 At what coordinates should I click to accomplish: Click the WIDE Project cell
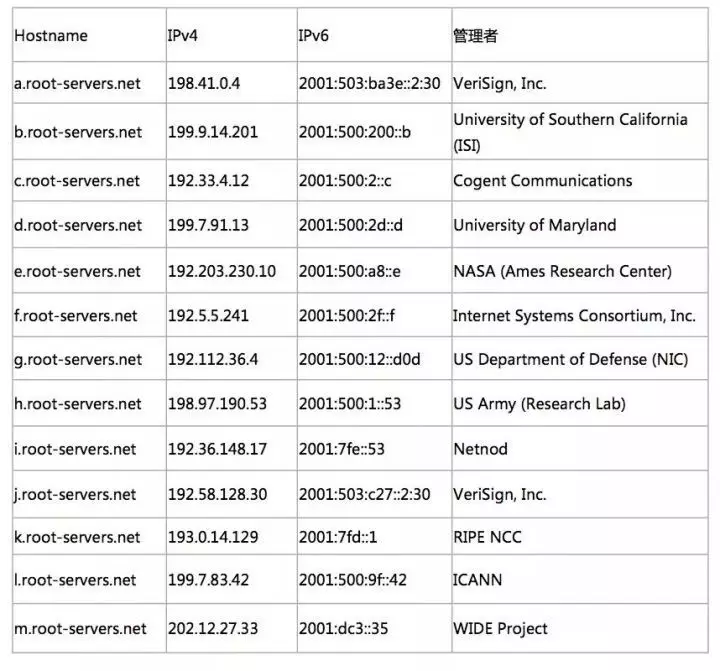click(x=500, y=629)
